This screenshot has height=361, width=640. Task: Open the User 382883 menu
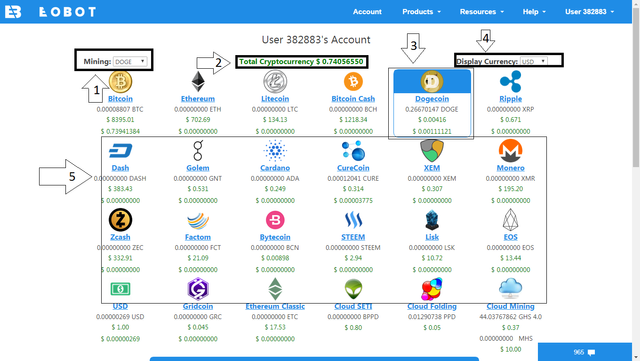589,12
